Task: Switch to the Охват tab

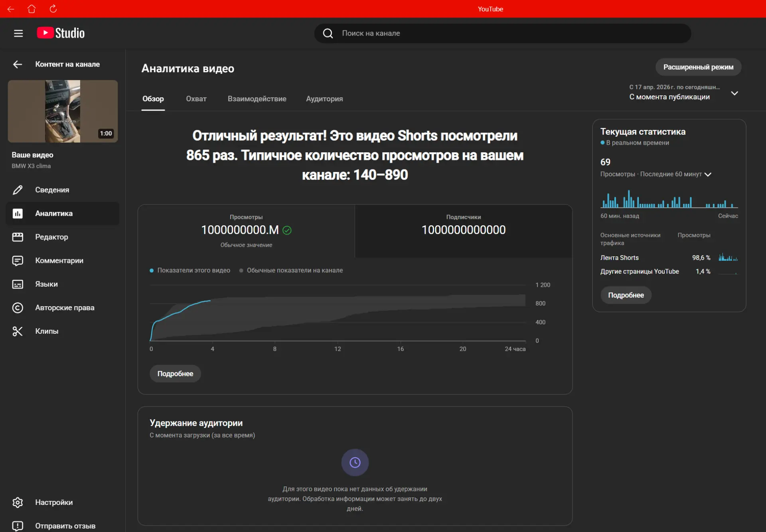Action: point(196,99)
